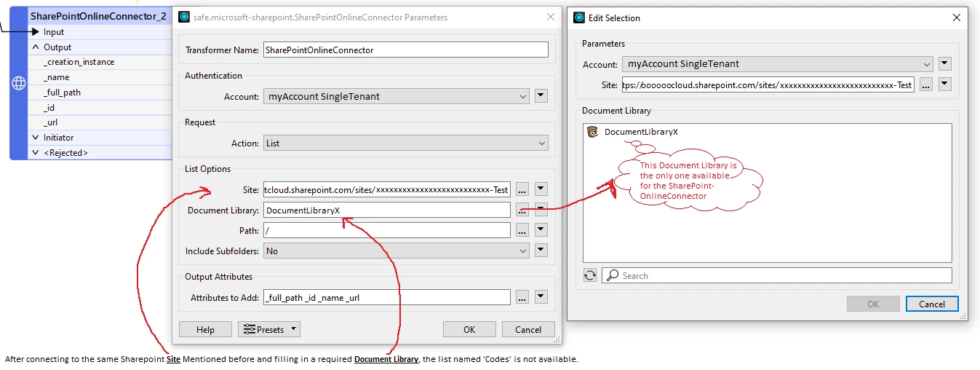Image resolution: width=980 pixels, height=370 pixels.
Task: Open the browse ellipsis next to the Path field
Action: tap(522, 230)
